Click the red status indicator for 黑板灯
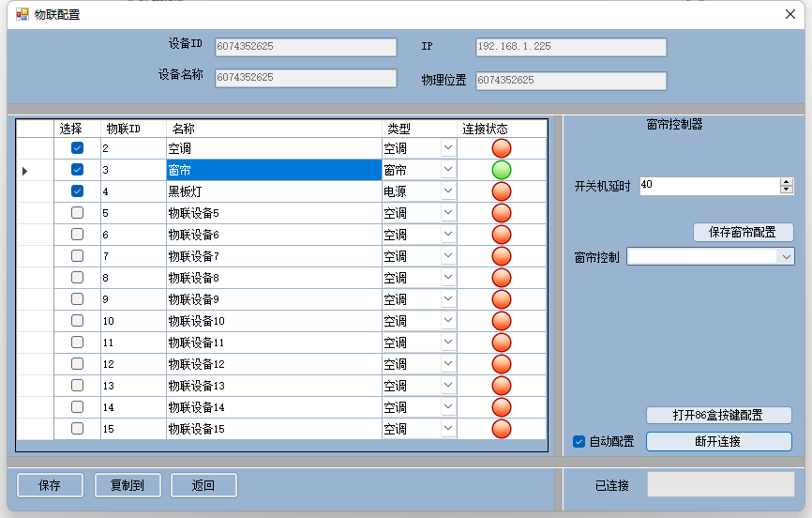812x518 pixels. [x=502, y=191]
